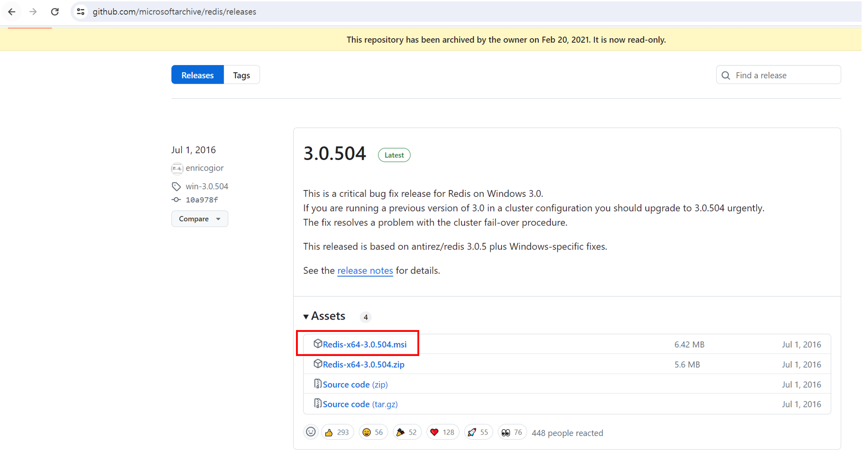This screenshot has height=461, width=868.
Task: Open the Compare dropdown
Action: (x=200, y=219)
